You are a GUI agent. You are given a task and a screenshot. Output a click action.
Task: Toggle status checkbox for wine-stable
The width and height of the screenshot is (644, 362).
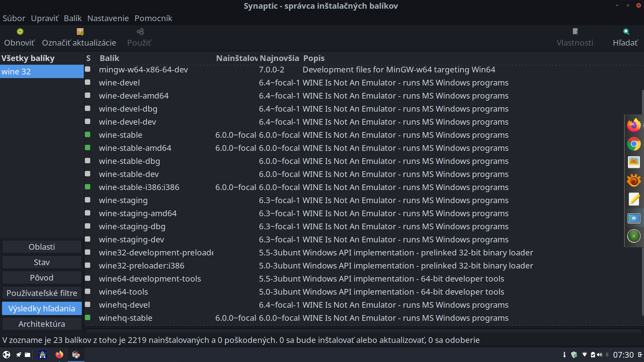(x=88, y=135)
